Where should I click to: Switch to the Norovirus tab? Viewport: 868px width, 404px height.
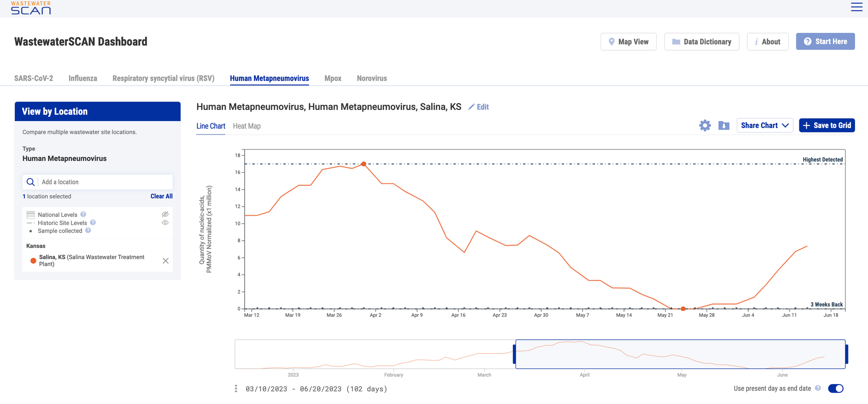coord(372,78)
